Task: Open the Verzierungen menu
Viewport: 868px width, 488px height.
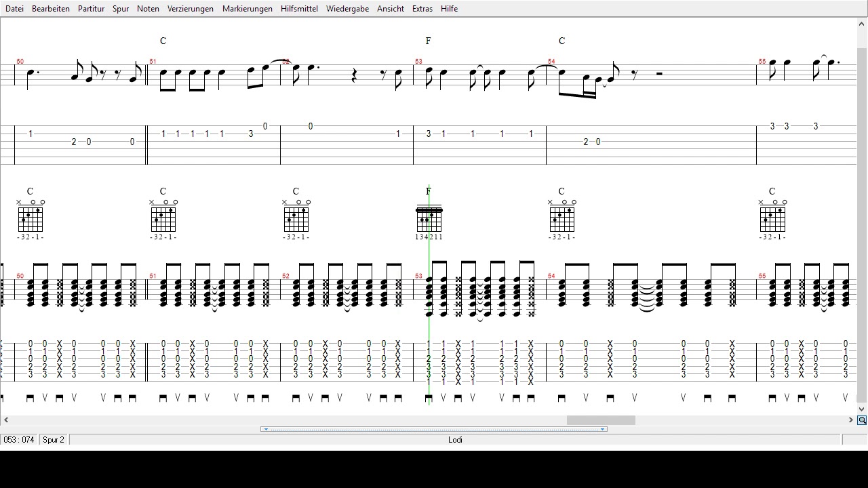Action: 191,9
